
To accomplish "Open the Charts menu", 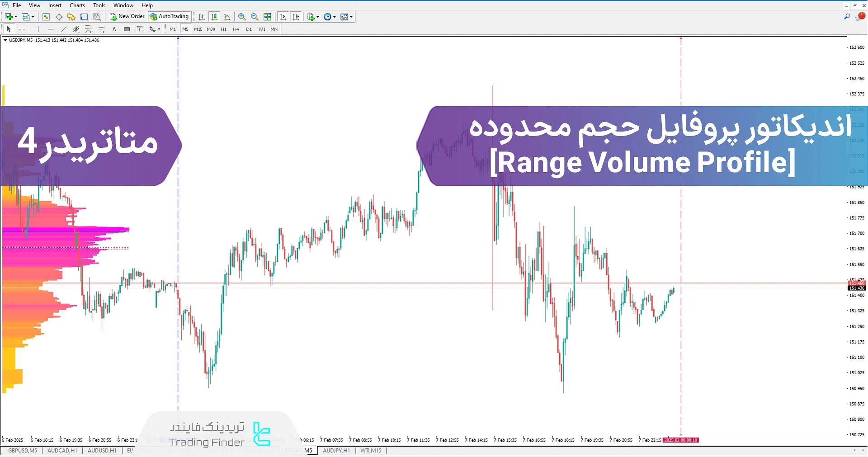I will point(77,5).
